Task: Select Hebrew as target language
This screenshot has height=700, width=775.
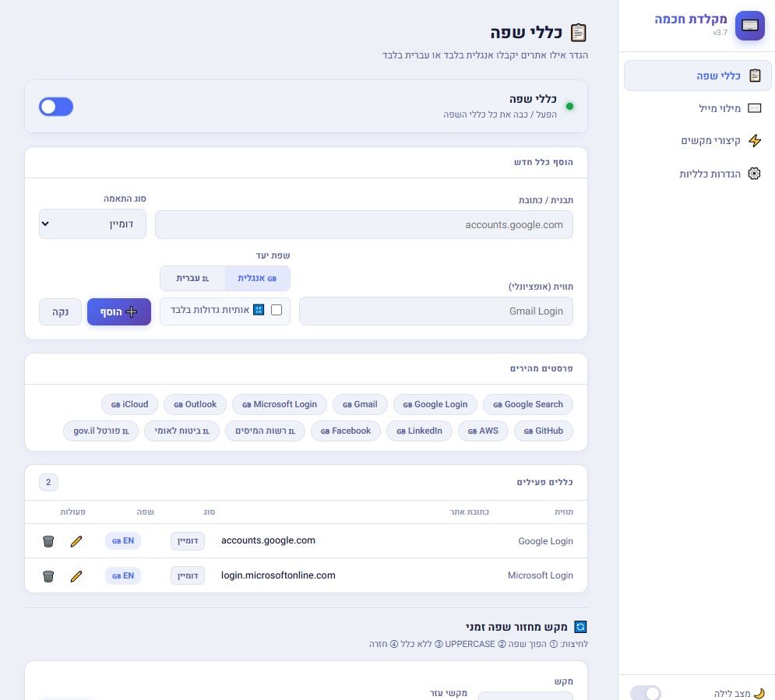Action: click(x=192, y=278)
